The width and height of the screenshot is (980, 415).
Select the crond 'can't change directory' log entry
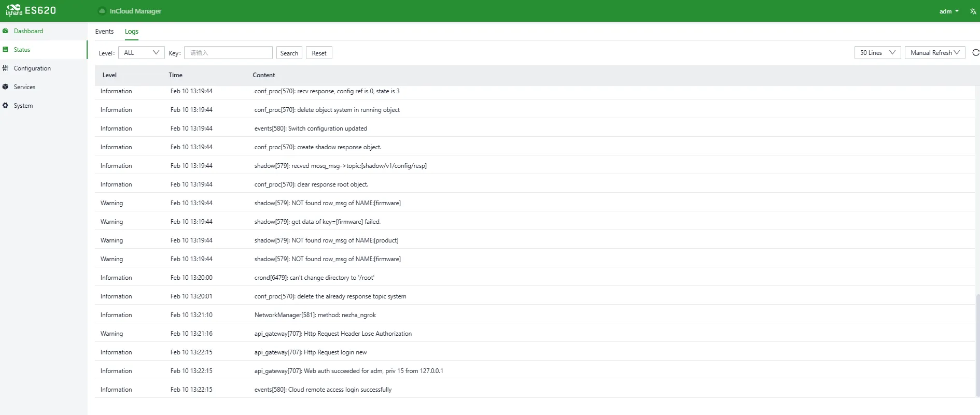pos(535,278)
